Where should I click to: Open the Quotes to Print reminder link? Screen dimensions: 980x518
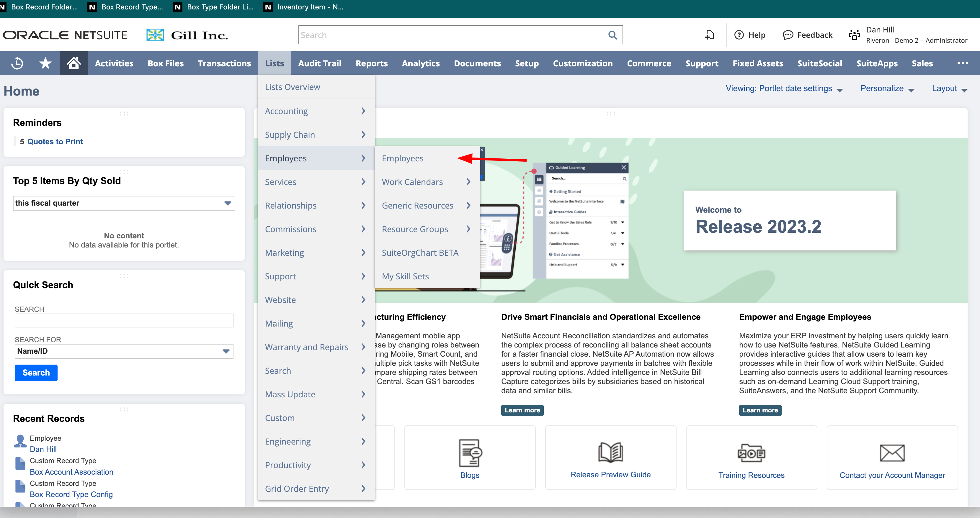(55, 142)
